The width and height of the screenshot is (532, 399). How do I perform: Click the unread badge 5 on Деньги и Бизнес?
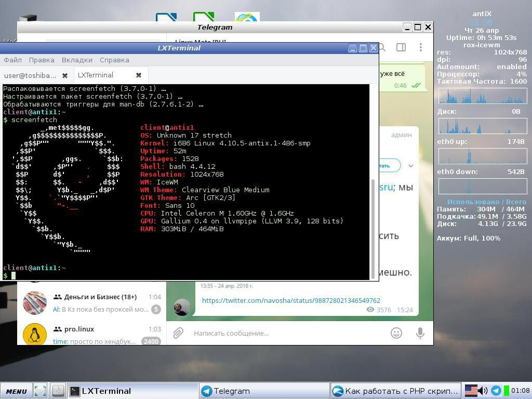click(x=156, y=310)
